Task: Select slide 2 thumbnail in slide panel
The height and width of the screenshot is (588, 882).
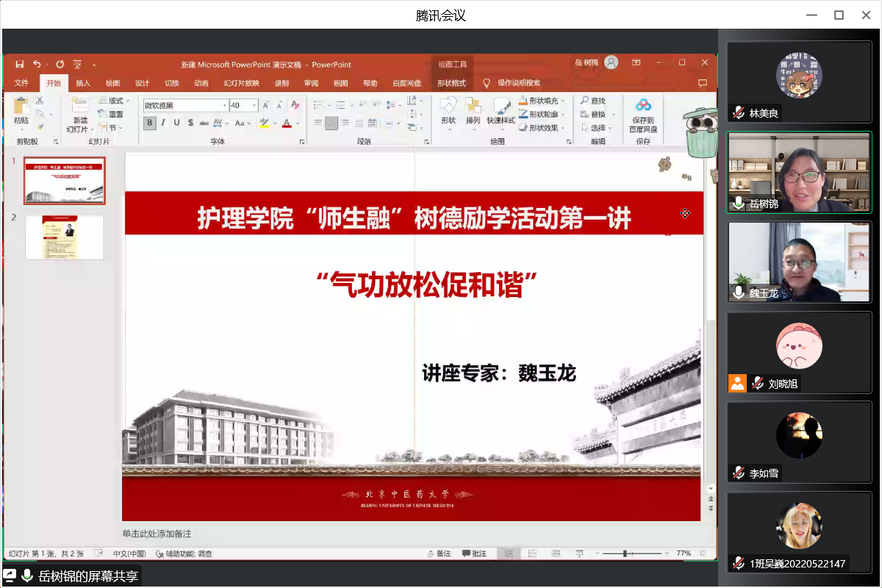Action: pyautogui.click(x=65, y=237)
